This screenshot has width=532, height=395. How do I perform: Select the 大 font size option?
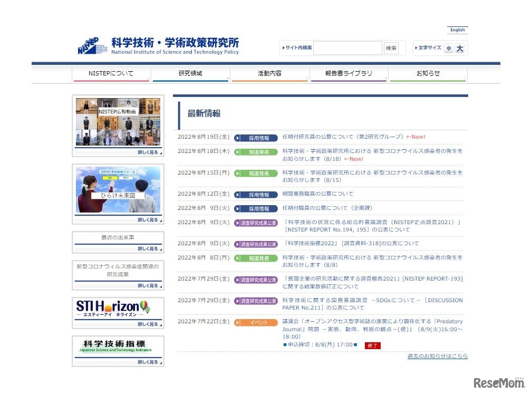pyautogui.click(x=459, y=48)
